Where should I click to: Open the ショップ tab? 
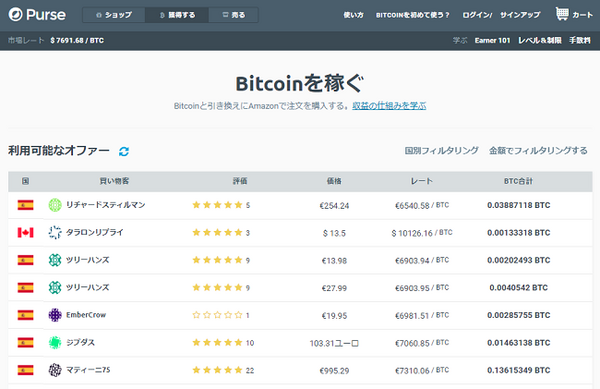pyautogui.click(x=114, y=15)
